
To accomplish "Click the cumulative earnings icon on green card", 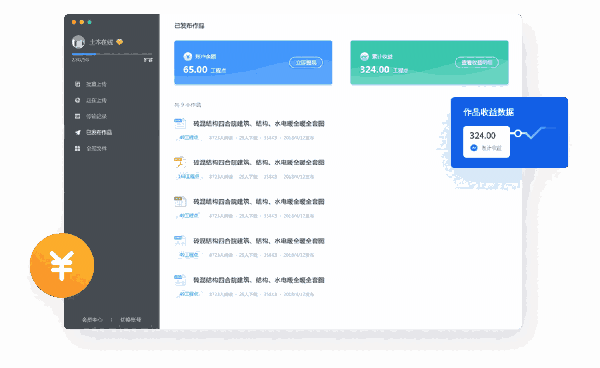I will tap(364, 56).
